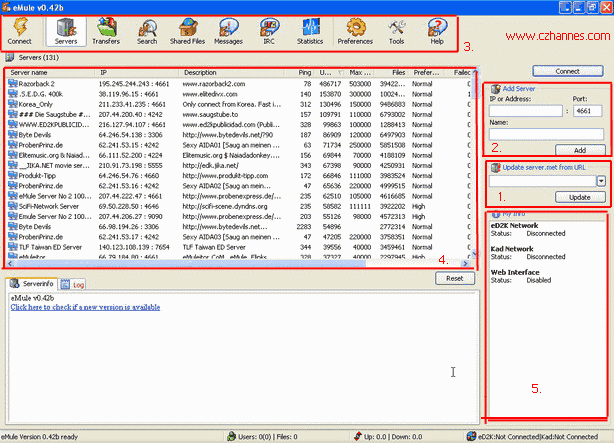
Task: Sort the server list by Ping column
Action: pos(303,73)
